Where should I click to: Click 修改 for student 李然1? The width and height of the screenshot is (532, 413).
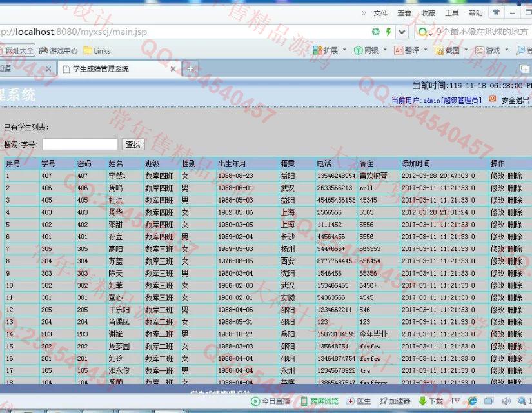coord(497,176)
